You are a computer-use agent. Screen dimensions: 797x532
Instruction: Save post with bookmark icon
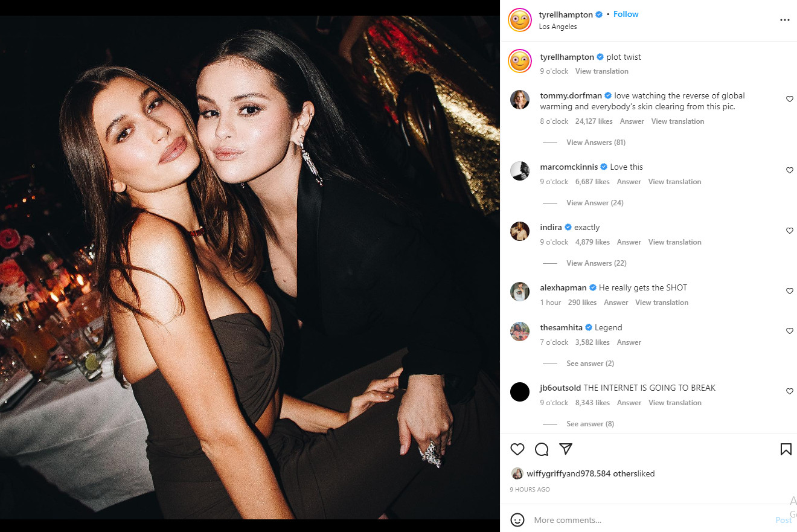(786, 449)
